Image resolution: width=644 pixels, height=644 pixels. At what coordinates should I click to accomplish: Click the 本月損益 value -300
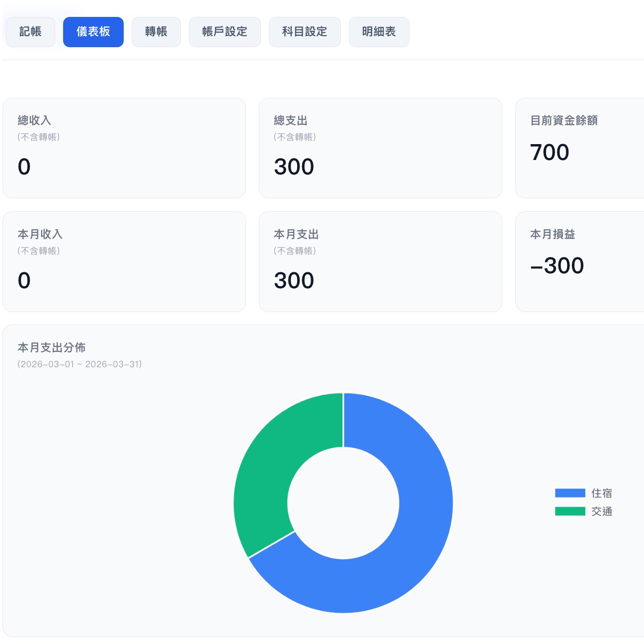[557, 266]
